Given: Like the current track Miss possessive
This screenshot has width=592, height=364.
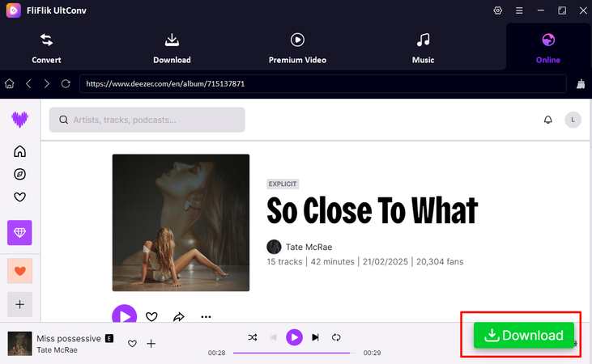Looking at the screenshot, I should pyautogui.click(x=132, y=344).
